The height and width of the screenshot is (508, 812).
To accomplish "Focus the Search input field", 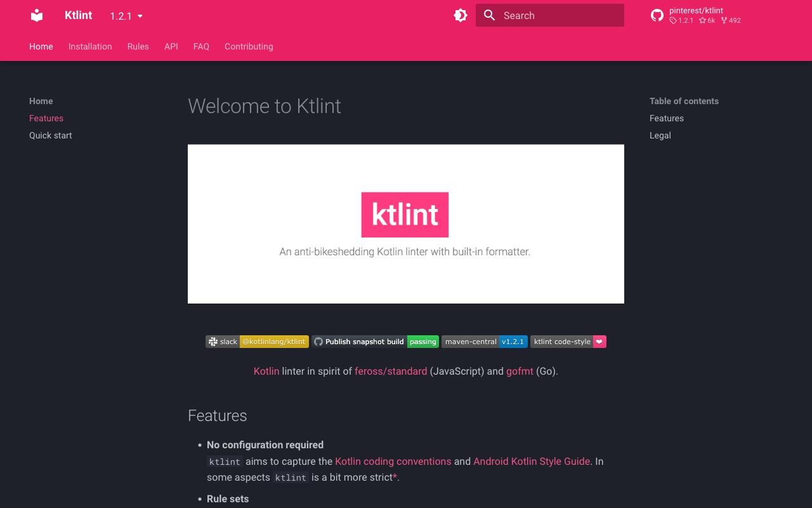I will pos(550,15).
